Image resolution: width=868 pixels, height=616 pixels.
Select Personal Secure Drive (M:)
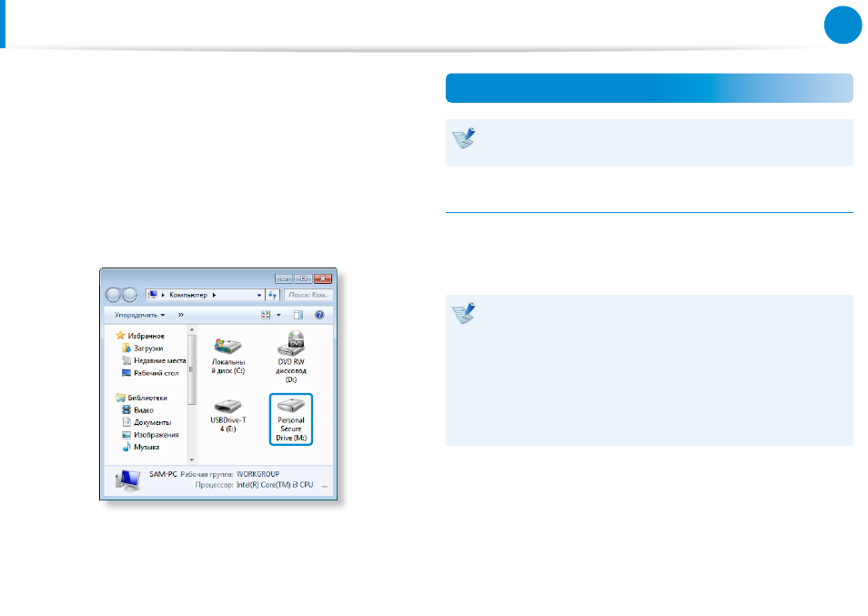pyautogui.click(x=291, y=419)
